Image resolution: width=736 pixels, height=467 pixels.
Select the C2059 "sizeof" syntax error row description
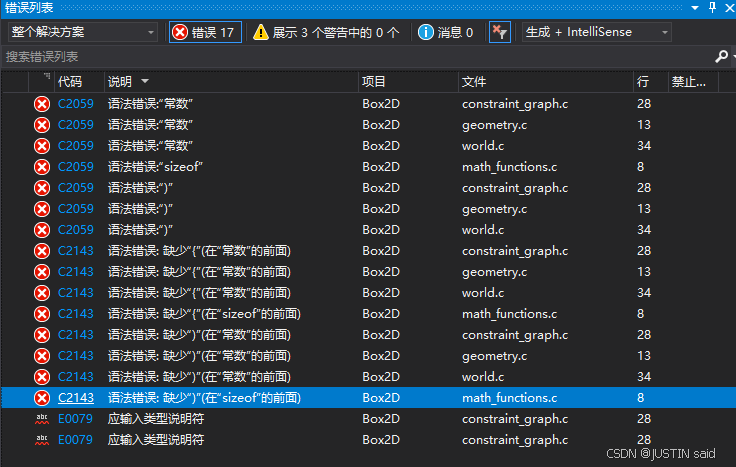pyautogui.click(x=156, y=167)
